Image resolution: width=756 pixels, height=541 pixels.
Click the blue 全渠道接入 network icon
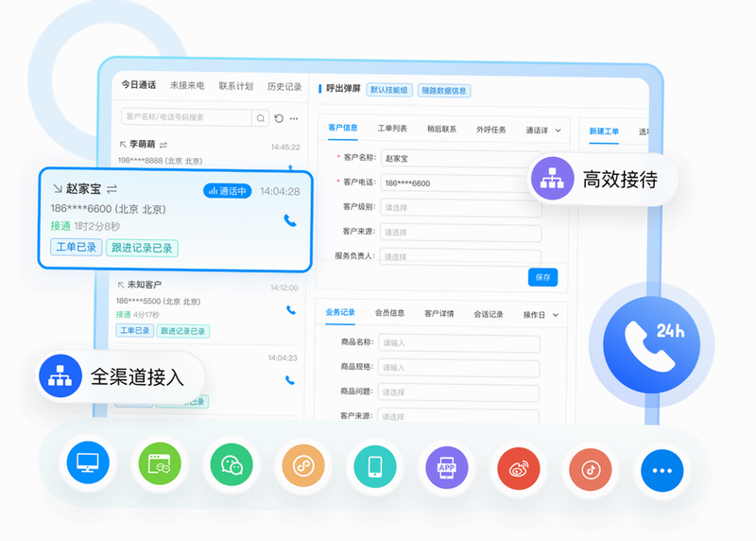pos(60,375)
